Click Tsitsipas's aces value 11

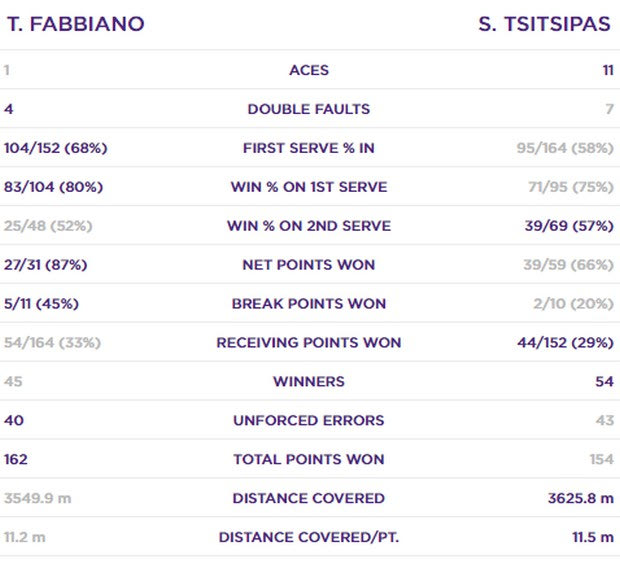[608, 70]
